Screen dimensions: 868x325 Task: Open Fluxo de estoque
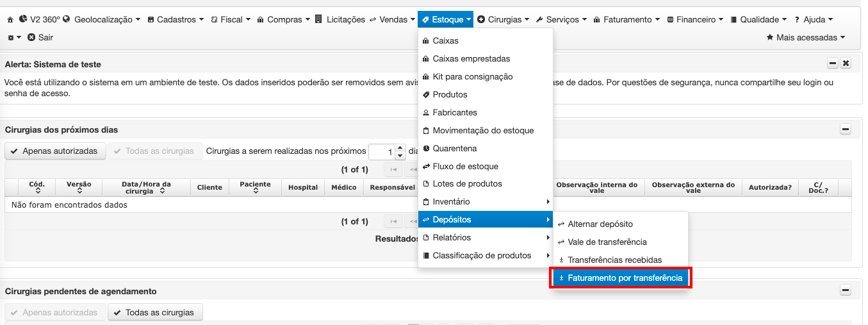tap(485, 167)
